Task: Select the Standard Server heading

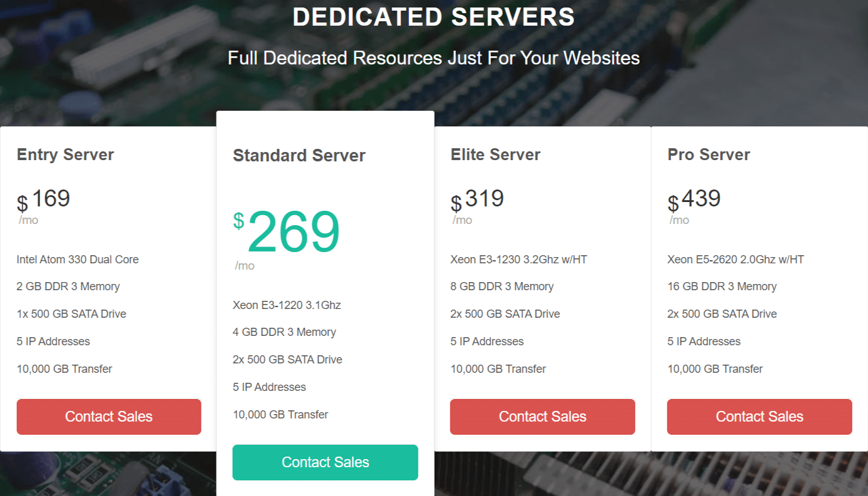Action: coord(299,156)
